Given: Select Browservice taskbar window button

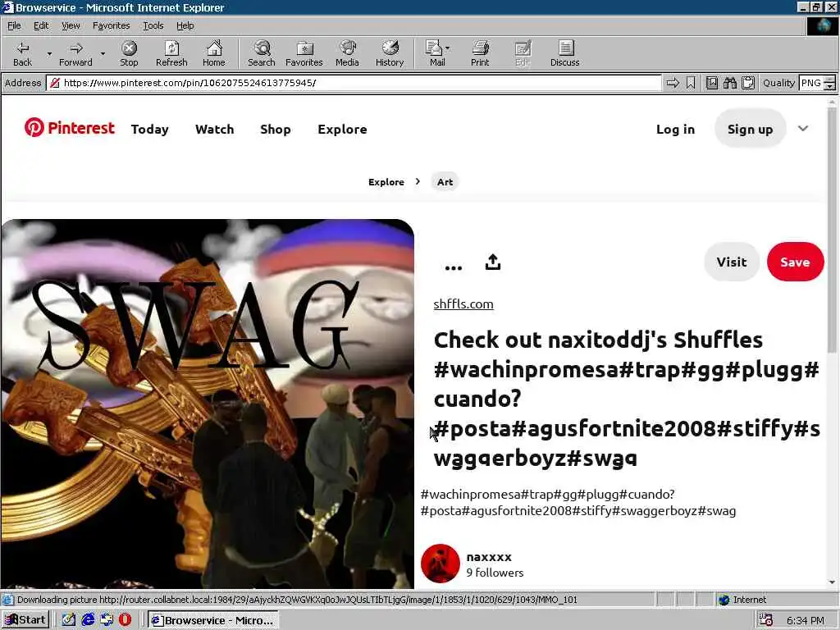Looking at the screenshot, I should pos(213,620).
